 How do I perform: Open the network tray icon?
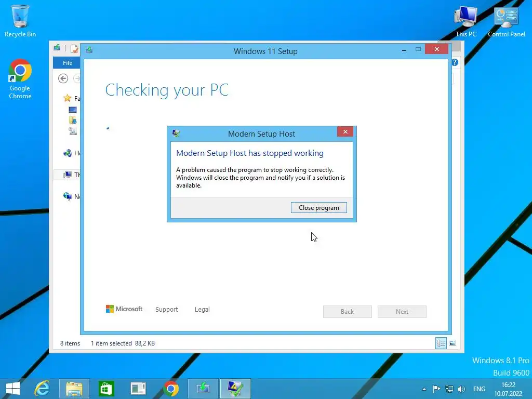(449, 389)
